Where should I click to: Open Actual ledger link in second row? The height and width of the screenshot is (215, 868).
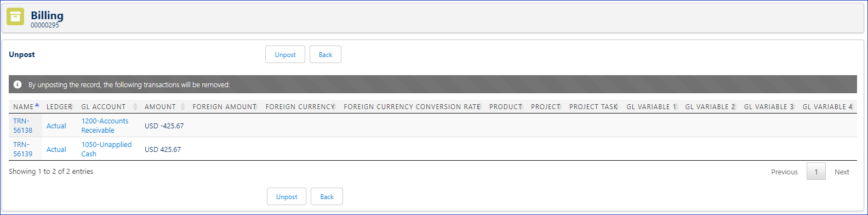[x=56, y=149]
